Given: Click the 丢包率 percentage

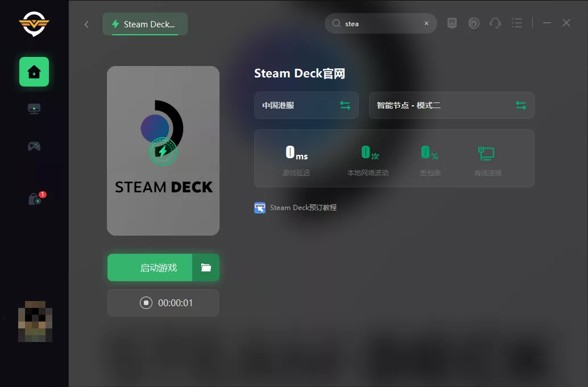Looking at the screenshot, I should click(429, 153).
